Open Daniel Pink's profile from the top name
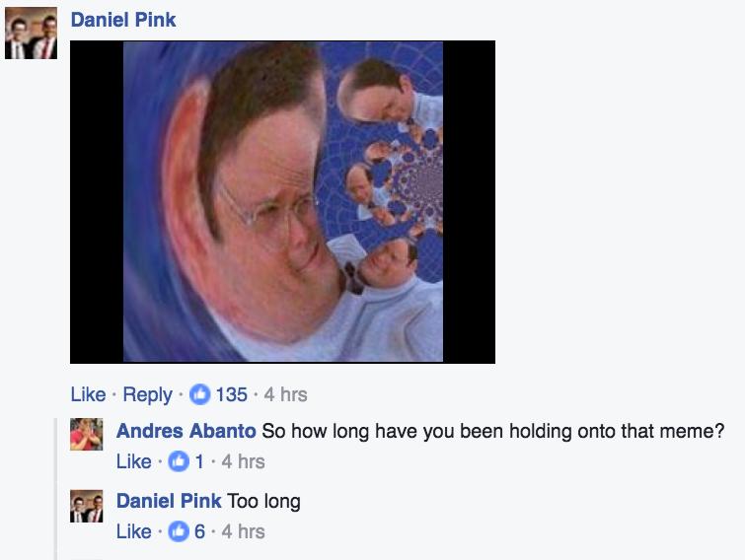This screenshot has width=745, height=560. click(x=123, y=20)
